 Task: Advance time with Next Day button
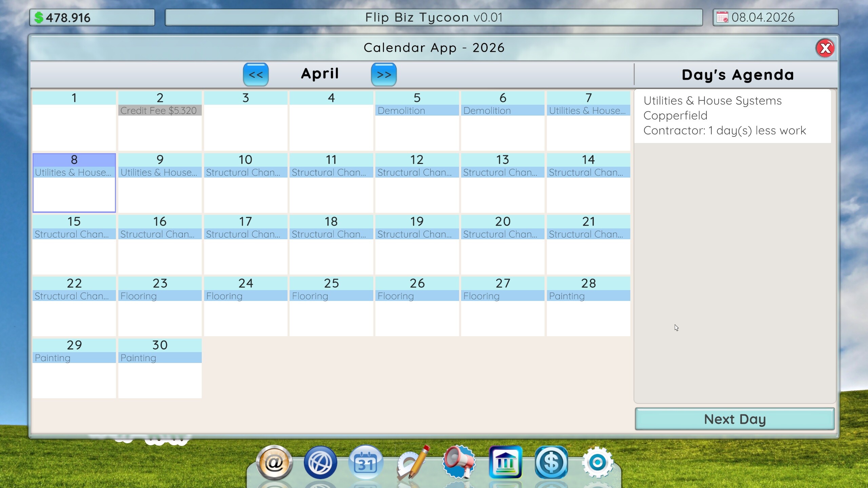coord(735,419)
